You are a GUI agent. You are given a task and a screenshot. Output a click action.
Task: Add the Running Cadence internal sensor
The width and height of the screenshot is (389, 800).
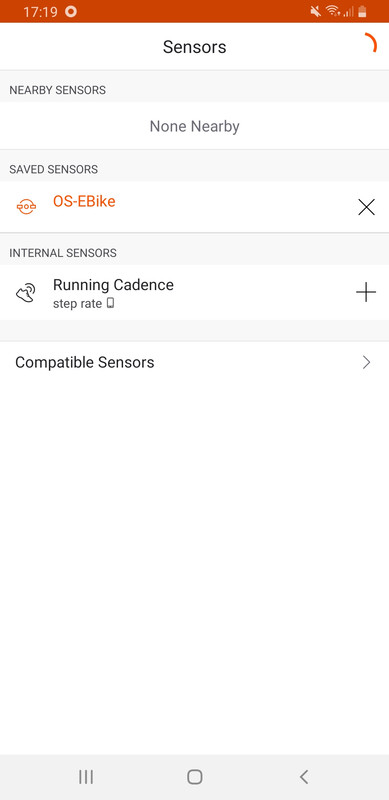pos(366,292)
